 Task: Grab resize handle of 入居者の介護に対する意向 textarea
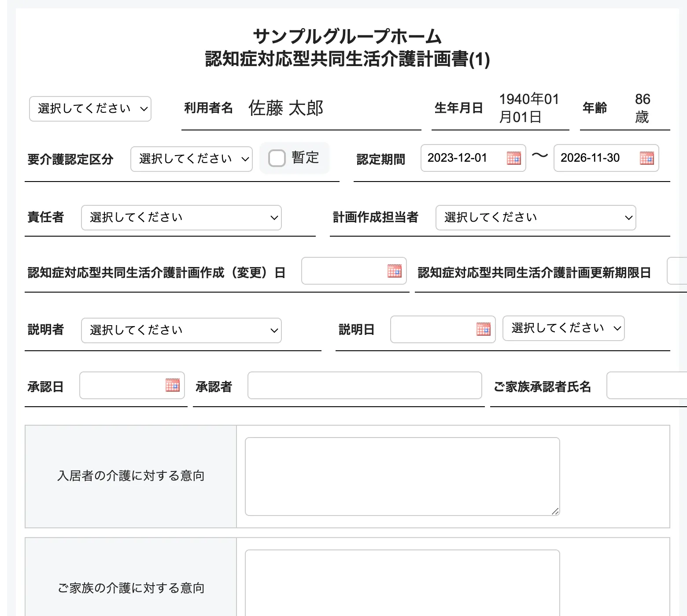(555, 511)
